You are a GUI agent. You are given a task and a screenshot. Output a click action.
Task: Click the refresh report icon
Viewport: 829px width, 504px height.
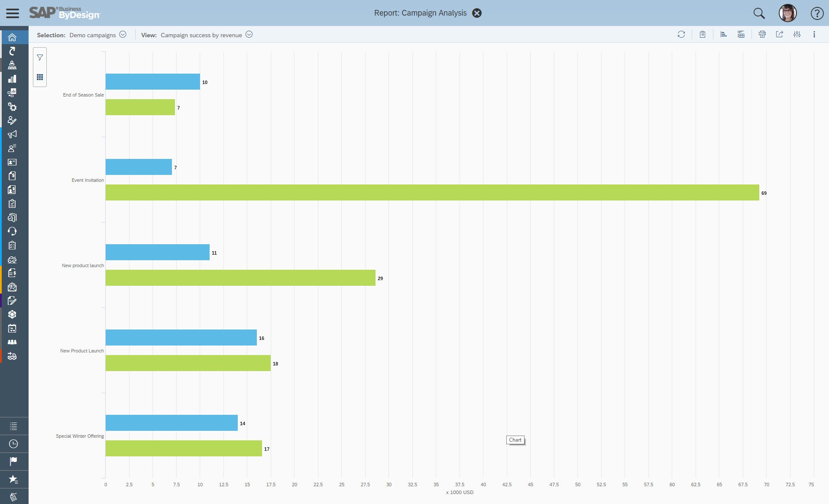click(x=681, y=35)
